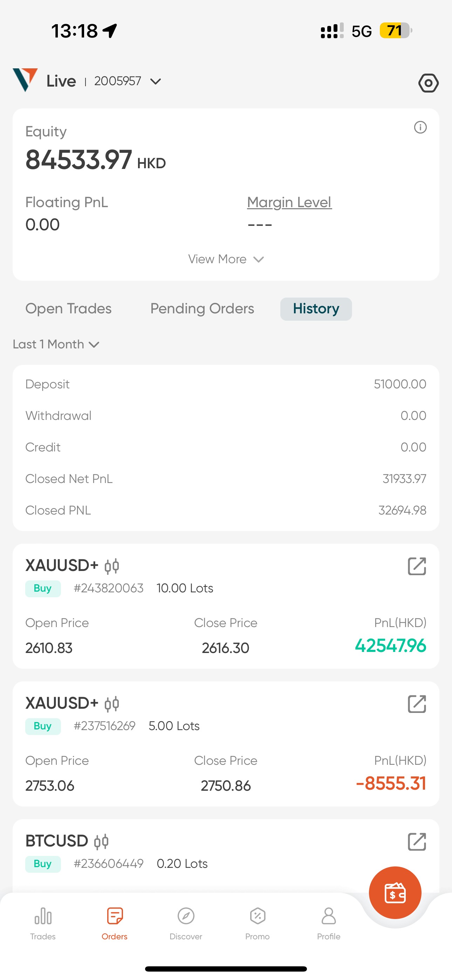Screen dimensions: 452x980
Task: Share the BTCUSD #236606449 trade
Action: click(417, 842)
